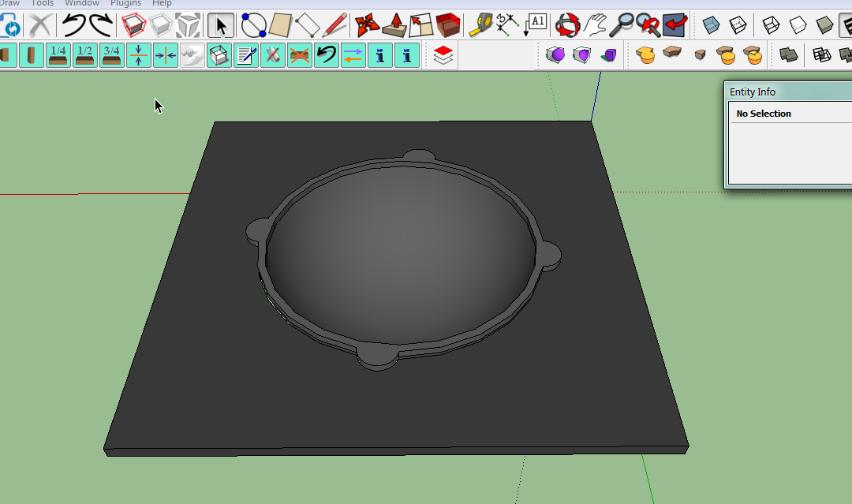Click the Undo arrow icon
Viewport: 852px width, 504px height.
73,26
